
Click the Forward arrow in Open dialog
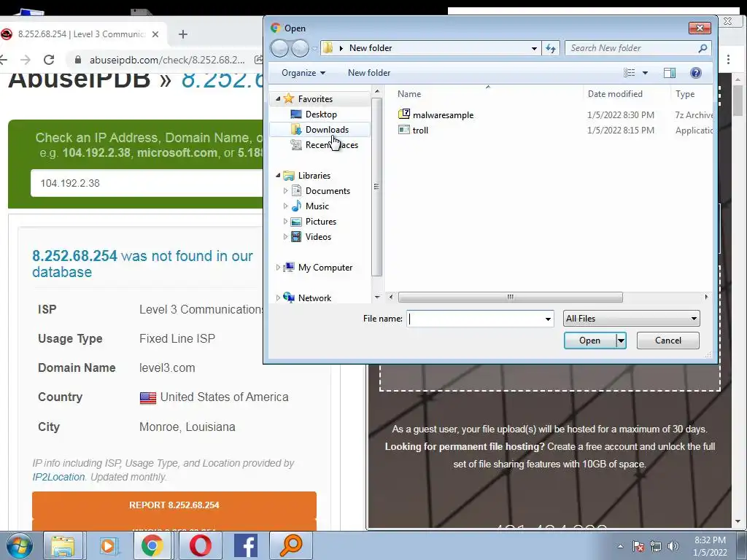tap(300, 48)
